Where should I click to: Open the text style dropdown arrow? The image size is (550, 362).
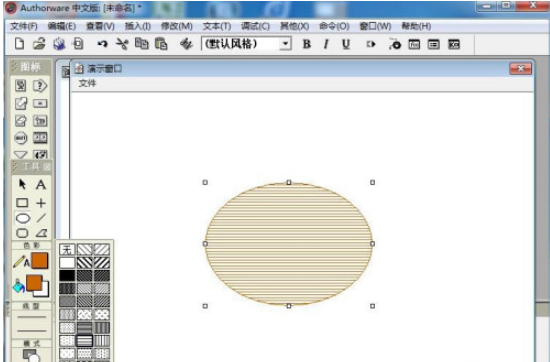[x=286, y=44]
